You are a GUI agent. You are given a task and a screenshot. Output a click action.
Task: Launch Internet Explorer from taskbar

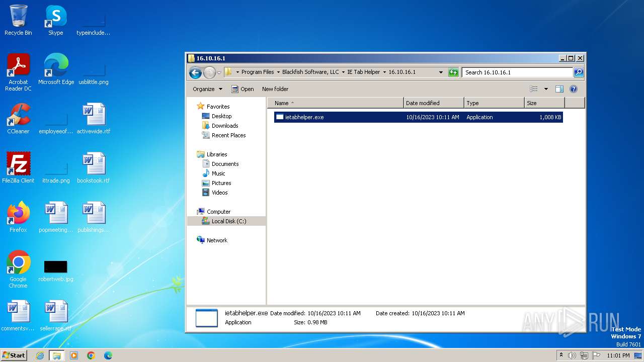point(40,355)
